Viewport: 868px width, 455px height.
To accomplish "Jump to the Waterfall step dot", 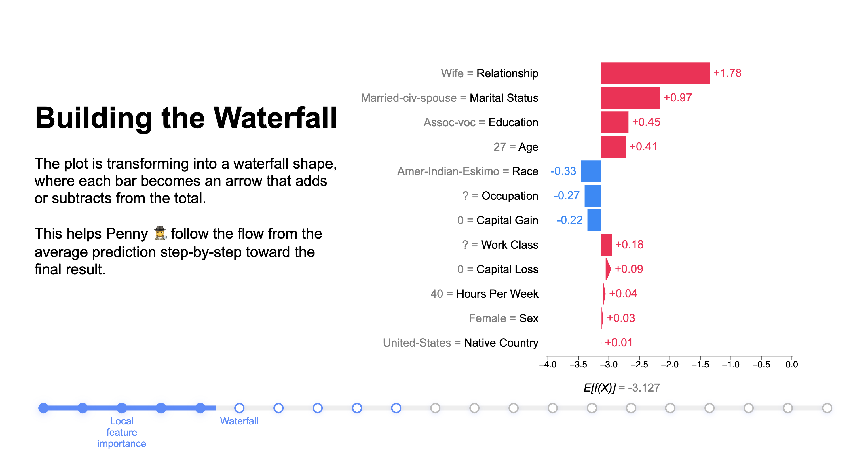I will (x=239, y=408).
